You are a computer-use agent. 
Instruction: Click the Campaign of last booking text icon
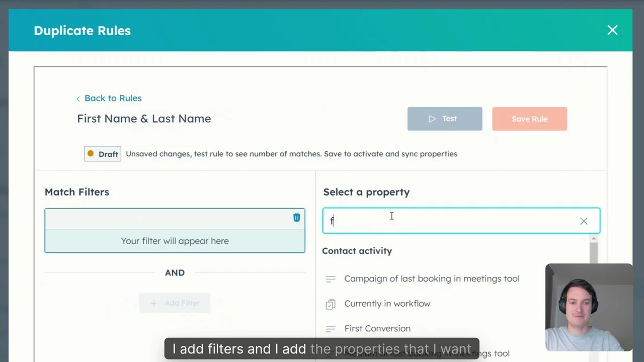pyautogui.click(x=331, y=279)
